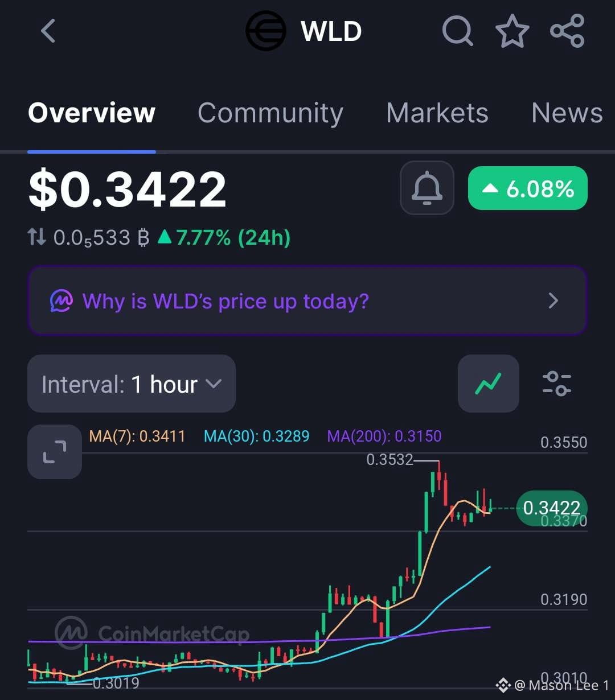The height and width of the screenshot is (700, 615).
Task: Tap the 0.3532 high marker label
Action: (389, 460)
